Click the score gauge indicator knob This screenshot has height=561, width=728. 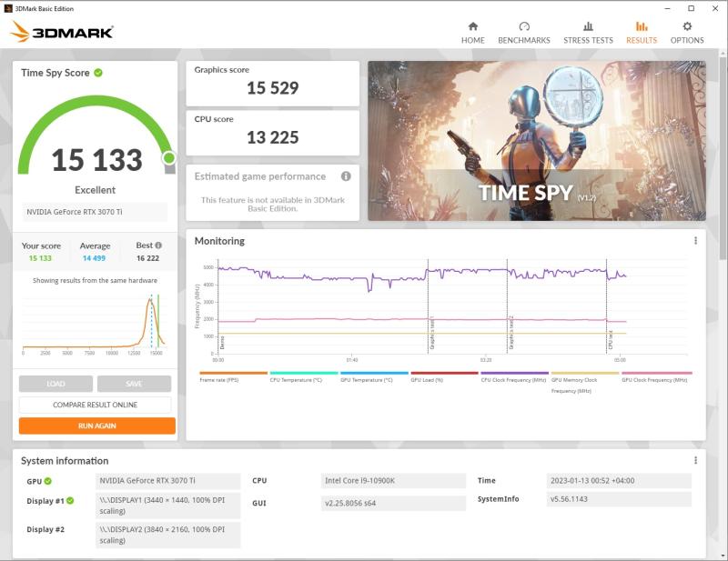(x=168, y=158)
